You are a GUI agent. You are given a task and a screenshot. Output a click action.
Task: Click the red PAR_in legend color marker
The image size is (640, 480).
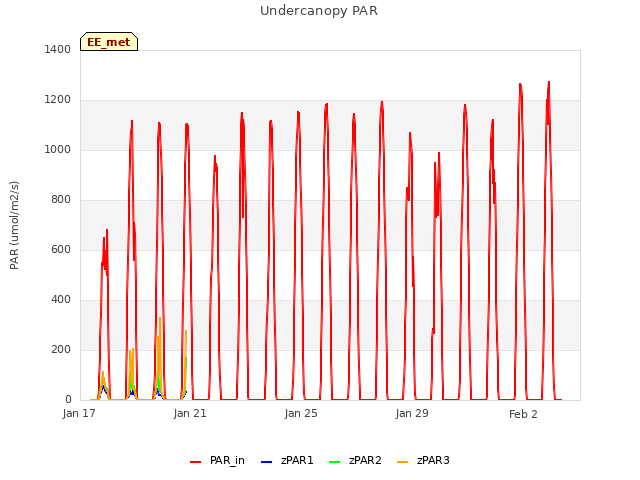pos(196,462)
